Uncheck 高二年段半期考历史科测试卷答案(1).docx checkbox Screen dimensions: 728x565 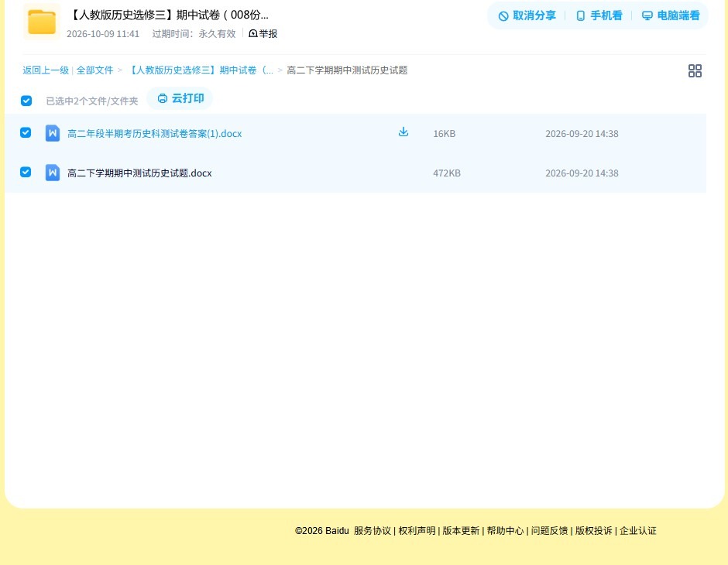tap(26, 132)
